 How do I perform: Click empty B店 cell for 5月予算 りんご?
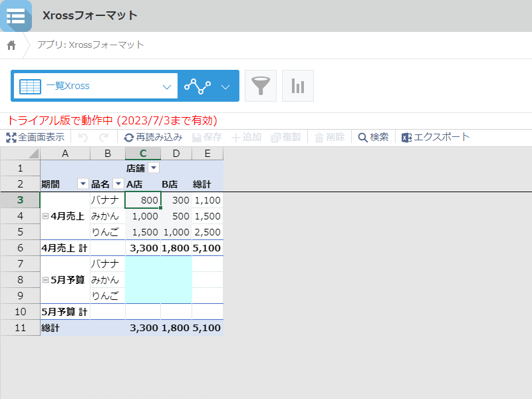pyautogui.click(x=176, y=295)
